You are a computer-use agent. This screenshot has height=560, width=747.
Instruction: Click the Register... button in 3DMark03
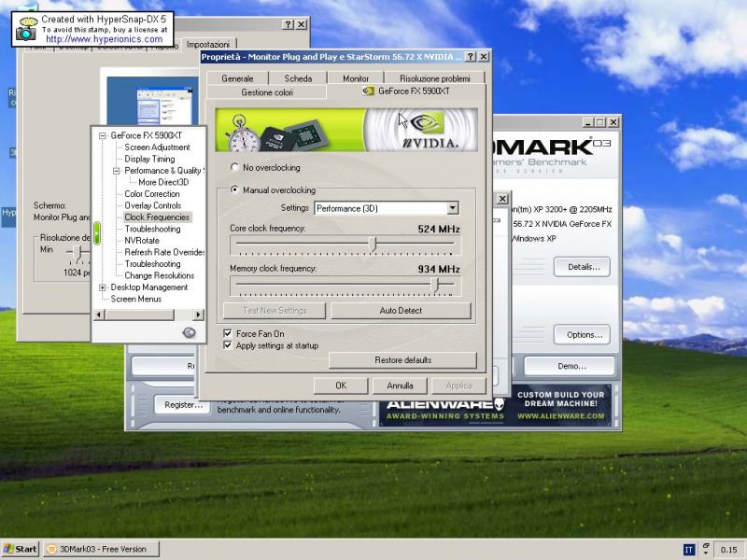(182, 405)
